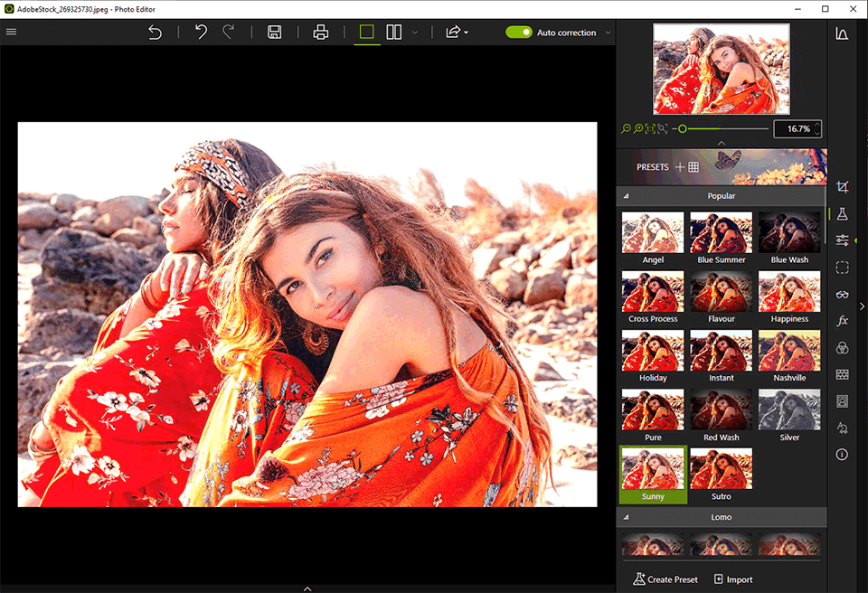The height and width of the screenshot is (593, 868).
Task: Select the Crop tool in right sidebar
Action: coord(842,187)
